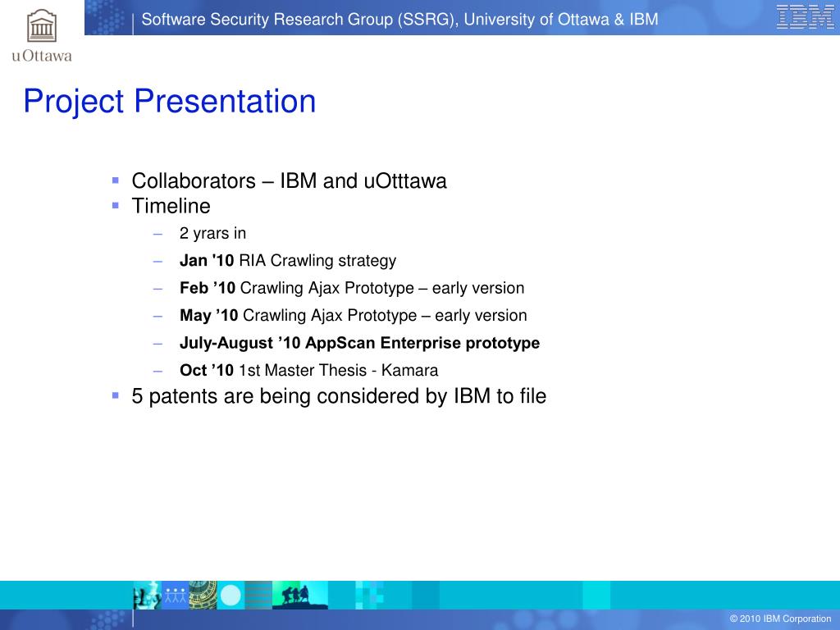Viewport: 840px width, 630px height.
Task: Click the people-figures thumbnail in footer strip
Action: (x=176, y=596)
